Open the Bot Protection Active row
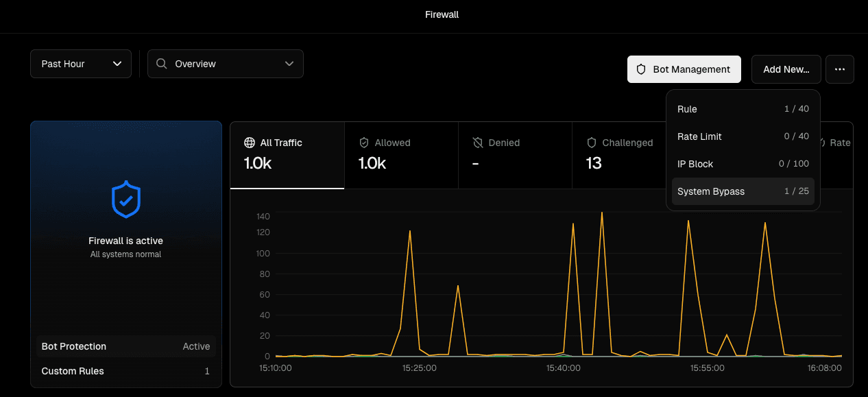Viewport: 868px width, 397px height. (126, 346)
